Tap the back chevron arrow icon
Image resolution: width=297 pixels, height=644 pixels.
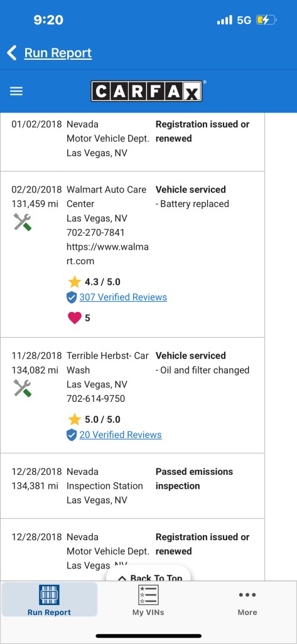(12, 53)
